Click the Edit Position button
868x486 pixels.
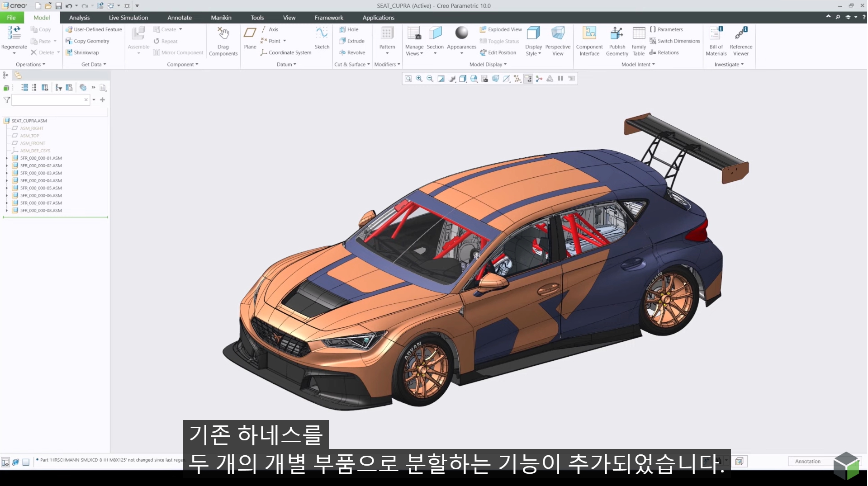[x=498, y=52]
